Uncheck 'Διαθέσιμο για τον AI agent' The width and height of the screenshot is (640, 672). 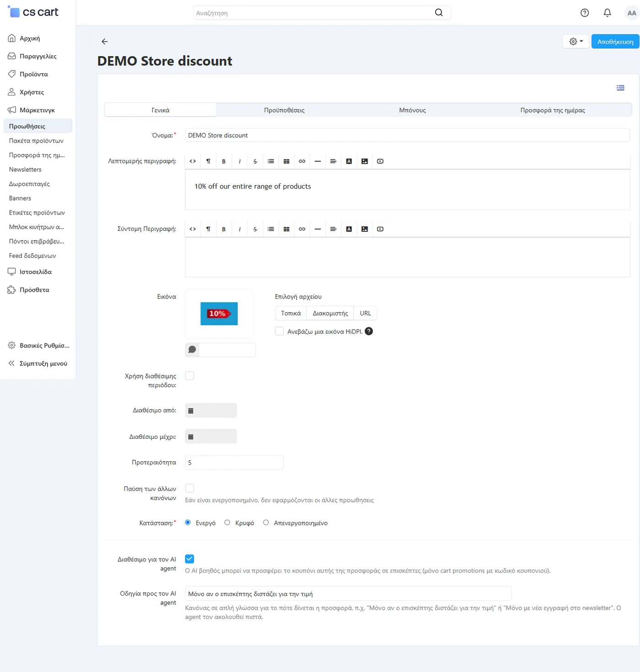[190, 559]
